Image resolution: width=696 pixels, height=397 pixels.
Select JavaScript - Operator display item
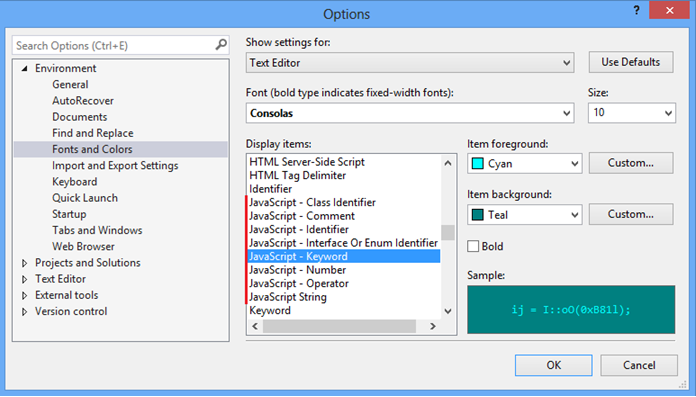pos(299,283)
